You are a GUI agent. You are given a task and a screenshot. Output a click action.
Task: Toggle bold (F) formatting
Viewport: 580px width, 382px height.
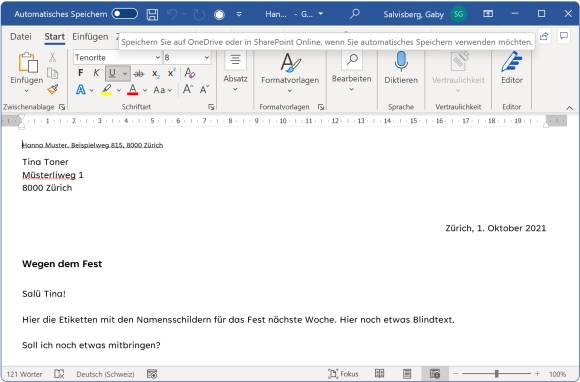81,73
